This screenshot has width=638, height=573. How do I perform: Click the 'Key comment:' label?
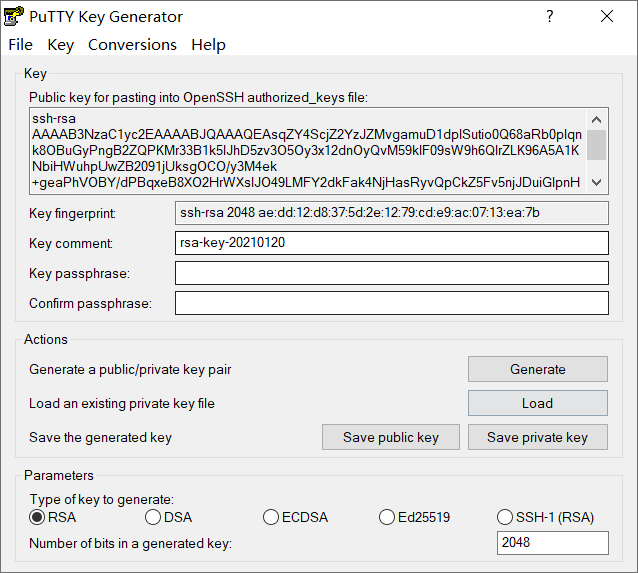point(71,243)
